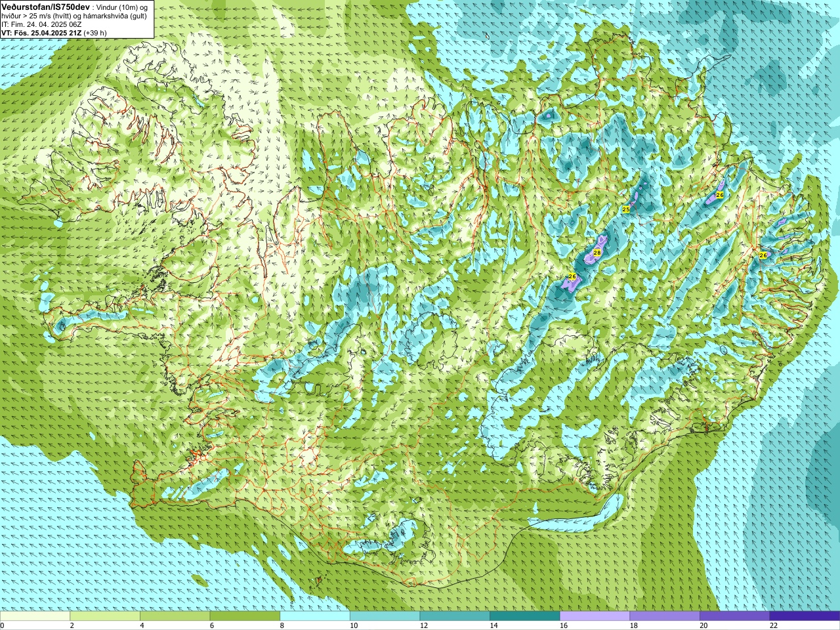Click the 'Vindur (10m) og' header text
Screen dimensions: 840x630
pos(123,7)
